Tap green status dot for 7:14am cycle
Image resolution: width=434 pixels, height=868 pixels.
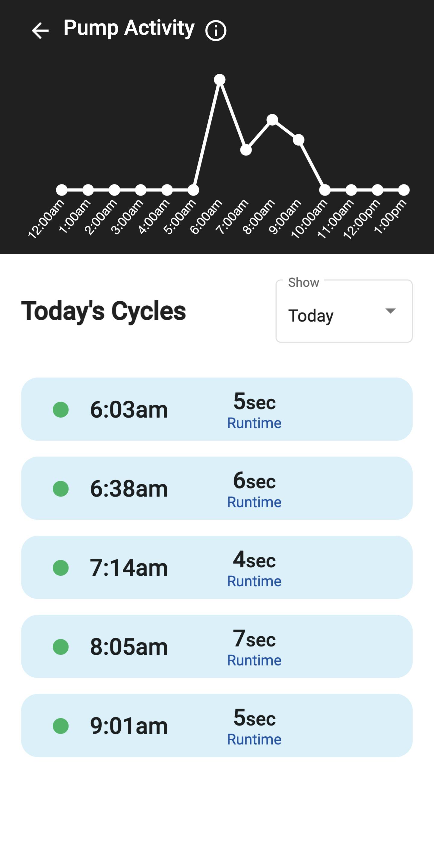61,568
